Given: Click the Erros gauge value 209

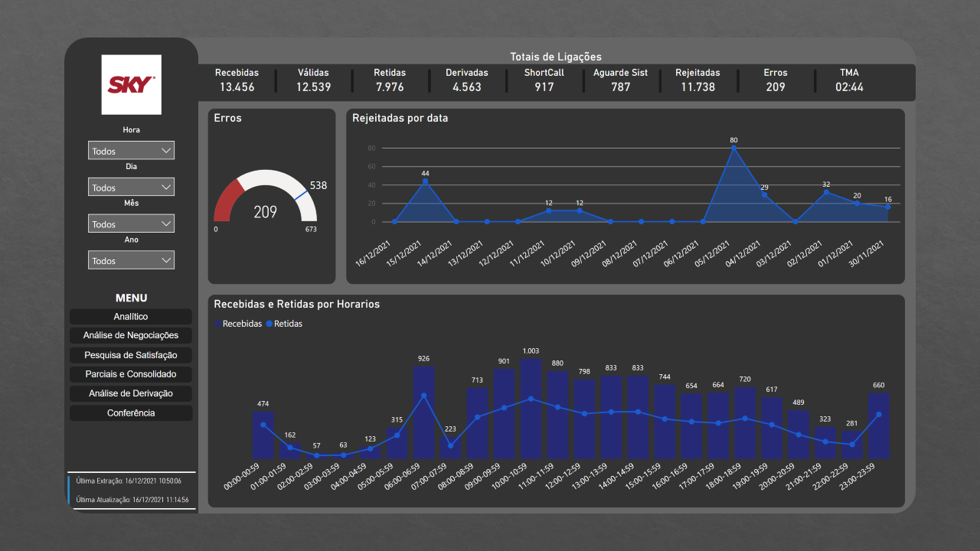Looking at the screenshot, I should click(265, 212).
